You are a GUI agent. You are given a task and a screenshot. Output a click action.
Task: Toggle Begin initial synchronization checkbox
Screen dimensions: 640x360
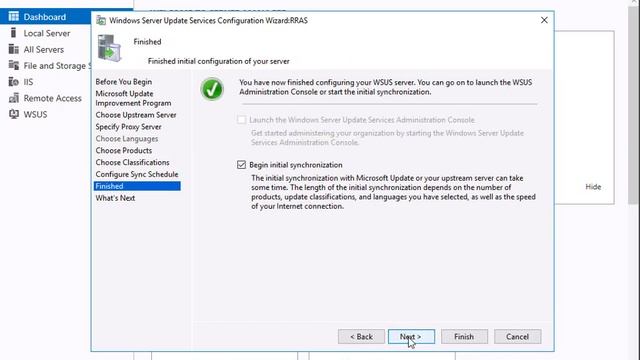241,164
